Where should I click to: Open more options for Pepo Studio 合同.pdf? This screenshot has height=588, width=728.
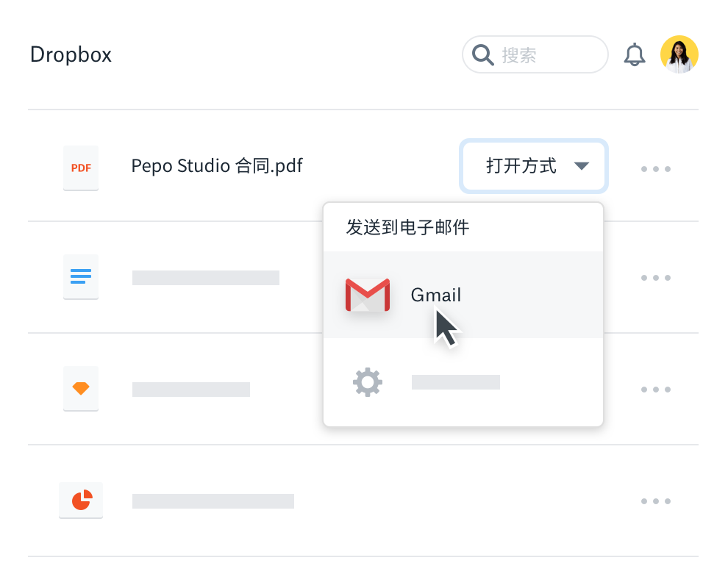(656, 169)
